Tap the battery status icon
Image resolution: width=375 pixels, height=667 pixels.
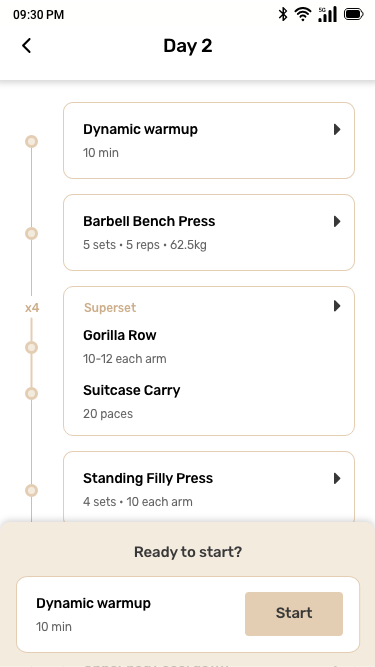tap(353, 14)
